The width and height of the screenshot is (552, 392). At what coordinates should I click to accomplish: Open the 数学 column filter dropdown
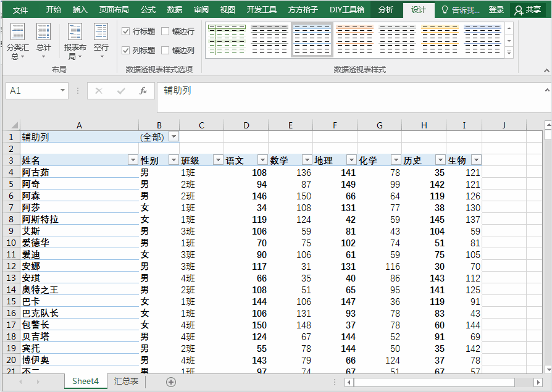(307, 160)
